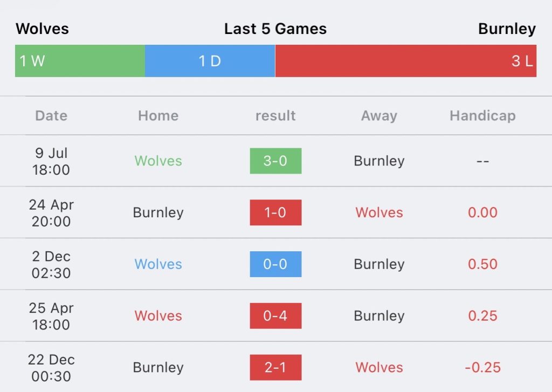
Task: Open the 2-1 result from 22 Dec
Action: [x=275, y=367]
